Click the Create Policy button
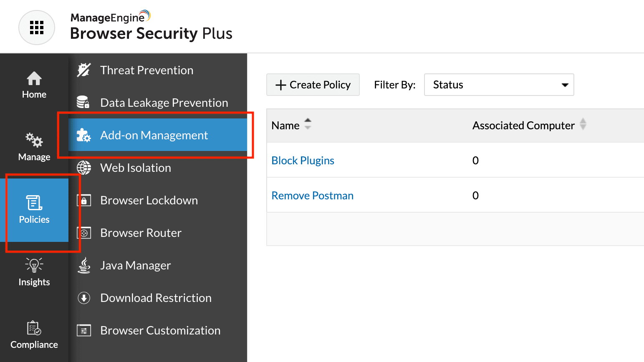Viewport: 644px width, 362px height. [x=313, y=85]
